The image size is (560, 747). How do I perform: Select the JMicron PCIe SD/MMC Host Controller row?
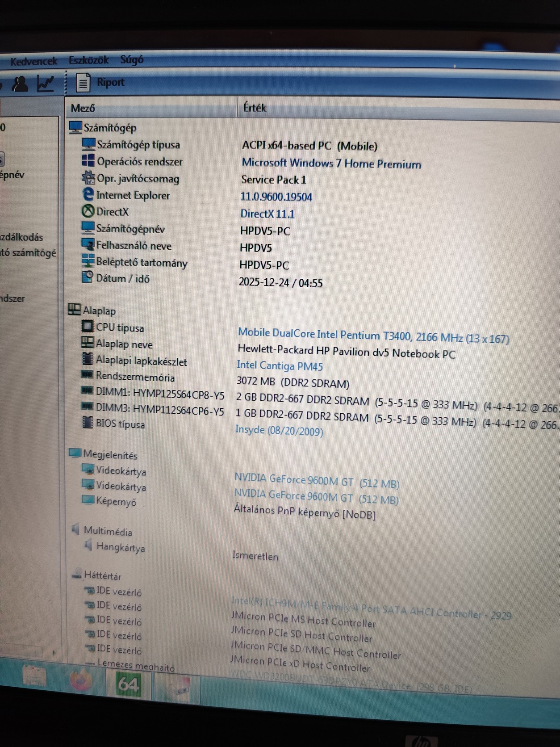[316, 650]
